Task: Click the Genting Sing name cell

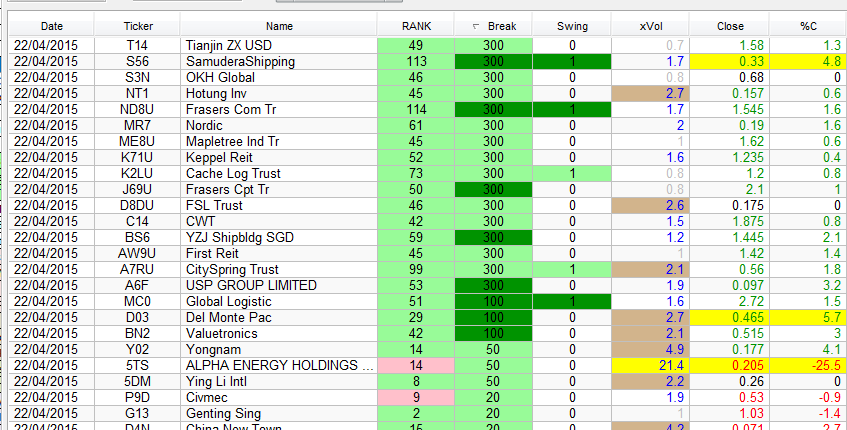Action: point(223,414)
